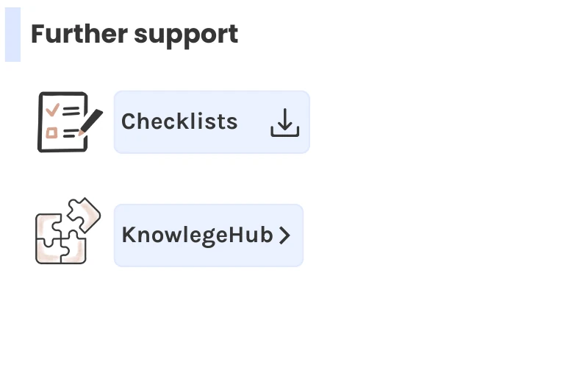This screenshot has height=368, width=588.
Task: Open the KnowlegeHub button
Action: pos(208,236)
